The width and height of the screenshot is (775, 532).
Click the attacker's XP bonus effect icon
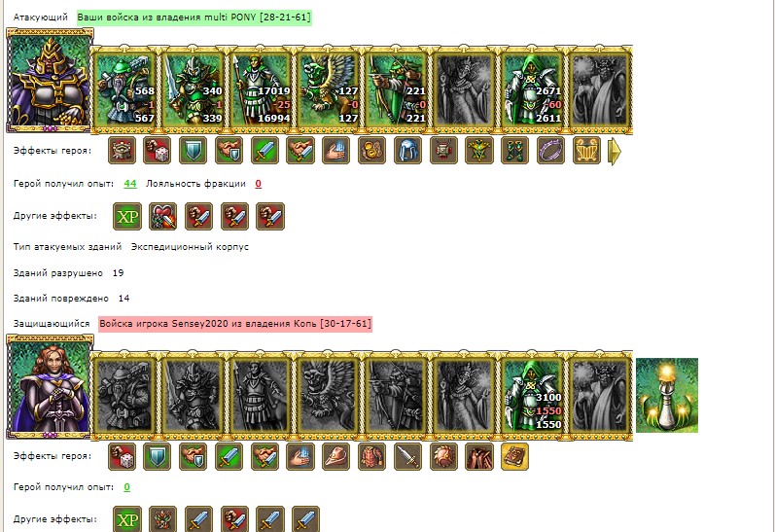[127, 216]
